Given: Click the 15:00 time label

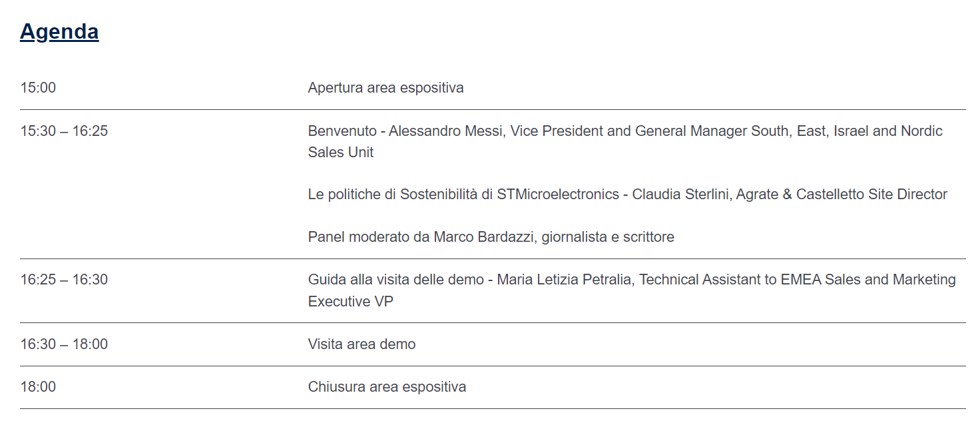Looking at the screenshot, I should [x=38, y=87].
